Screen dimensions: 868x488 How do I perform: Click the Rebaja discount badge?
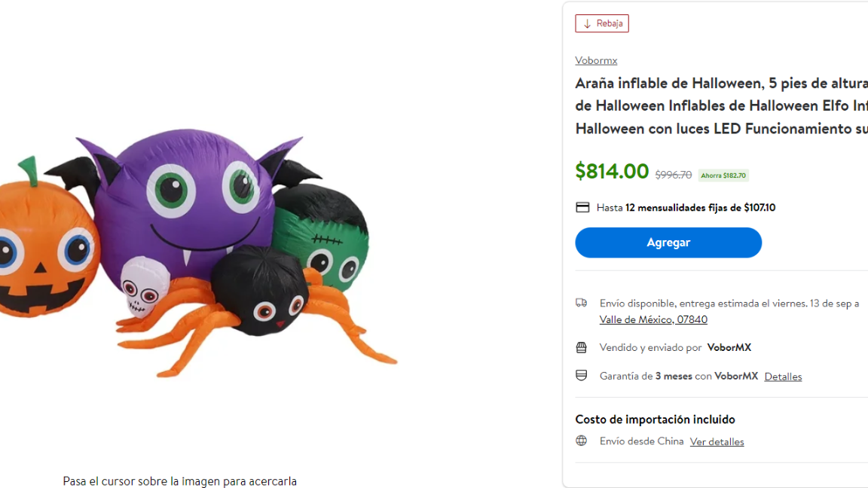click(602, 23)
